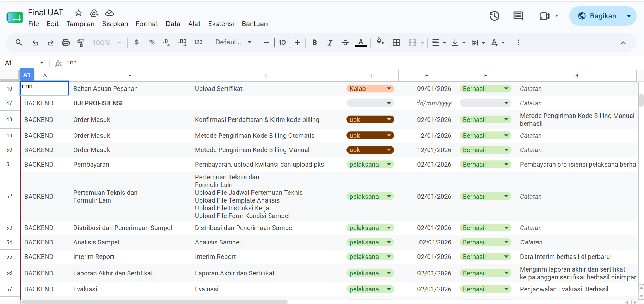Screen dimensions: 644x304
Task: Toggle bold formatting
Action: pos(314,43)
